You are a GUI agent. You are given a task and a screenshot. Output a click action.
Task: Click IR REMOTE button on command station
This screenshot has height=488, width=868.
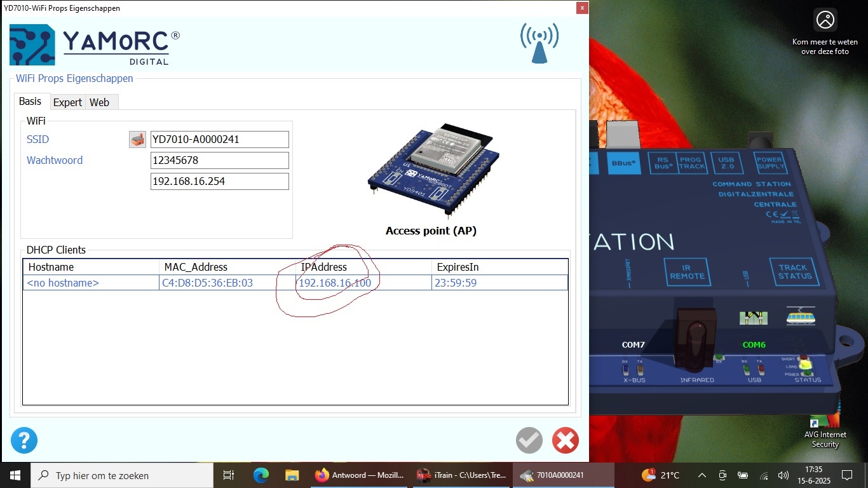[x=687, y=272]
